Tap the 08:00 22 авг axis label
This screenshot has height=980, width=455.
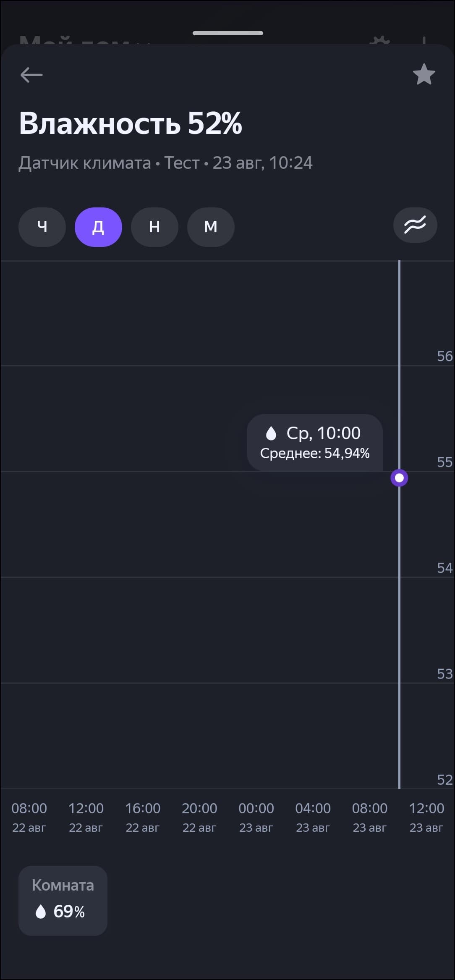29,817
